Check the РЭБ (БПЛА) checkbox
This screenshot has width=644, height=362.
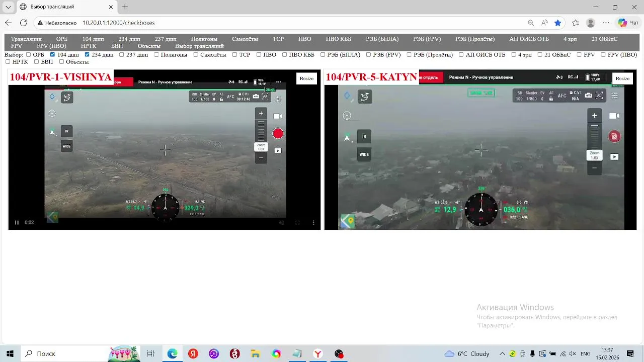(x=323, y=55)
